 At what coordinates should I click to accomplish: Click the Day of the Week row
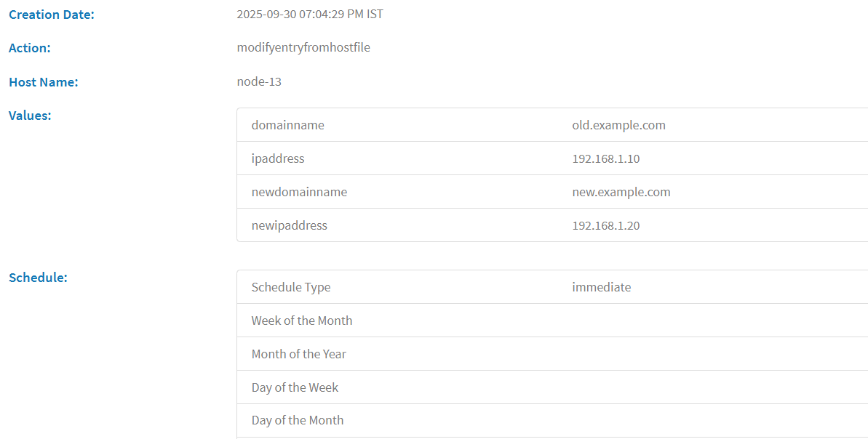(x=295, y=387)
